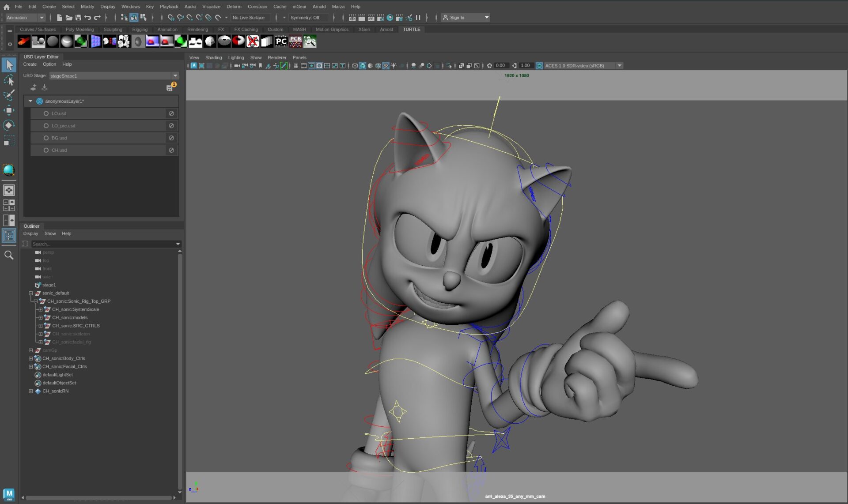Screen dimensions: 848x504
Task: Toggle the viewport grid icon
Action: (x=296, y=66)
